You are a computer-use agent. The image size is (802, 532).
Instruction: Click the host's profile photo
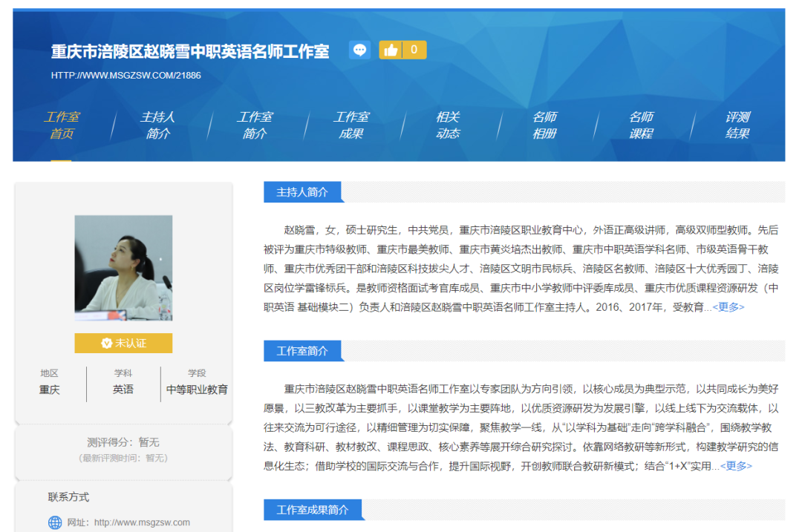123,268
